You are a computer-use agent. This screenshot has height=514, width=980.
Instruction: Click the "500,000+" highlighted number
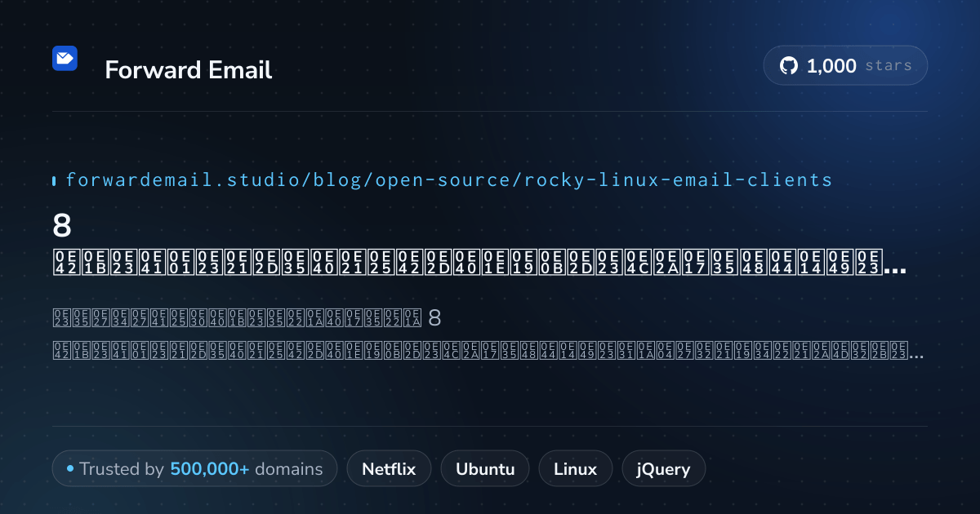[x=210, y=469]
